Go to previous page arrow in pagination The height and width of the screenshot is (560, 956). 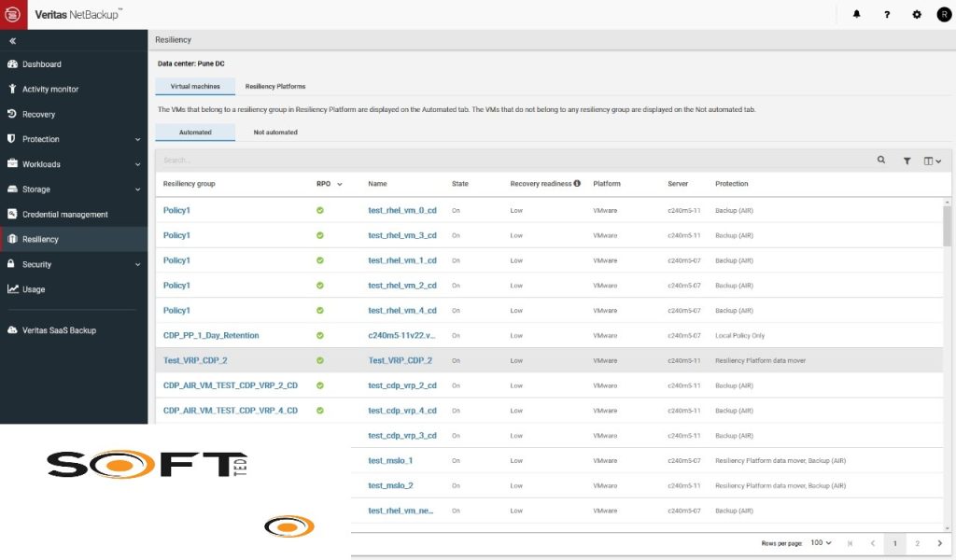click(x=873, y=543)
